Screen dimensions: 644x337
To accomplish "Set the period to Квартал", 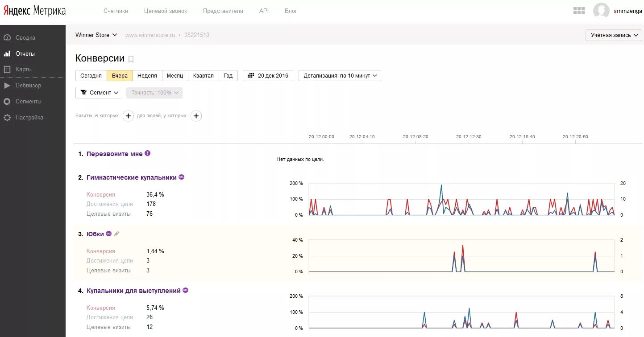I will pyautogui.click(x=203, y=76).
